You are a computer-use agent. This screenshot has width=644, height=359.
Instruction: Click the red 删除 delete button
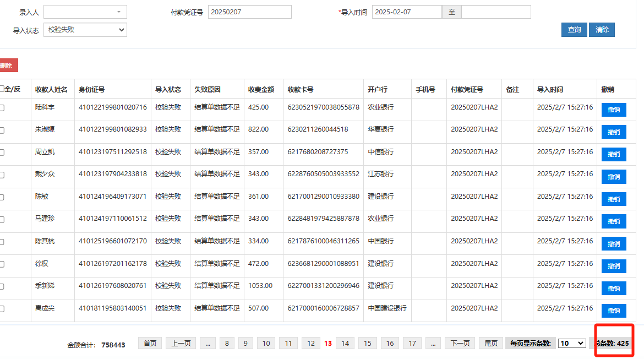[8, 66]
